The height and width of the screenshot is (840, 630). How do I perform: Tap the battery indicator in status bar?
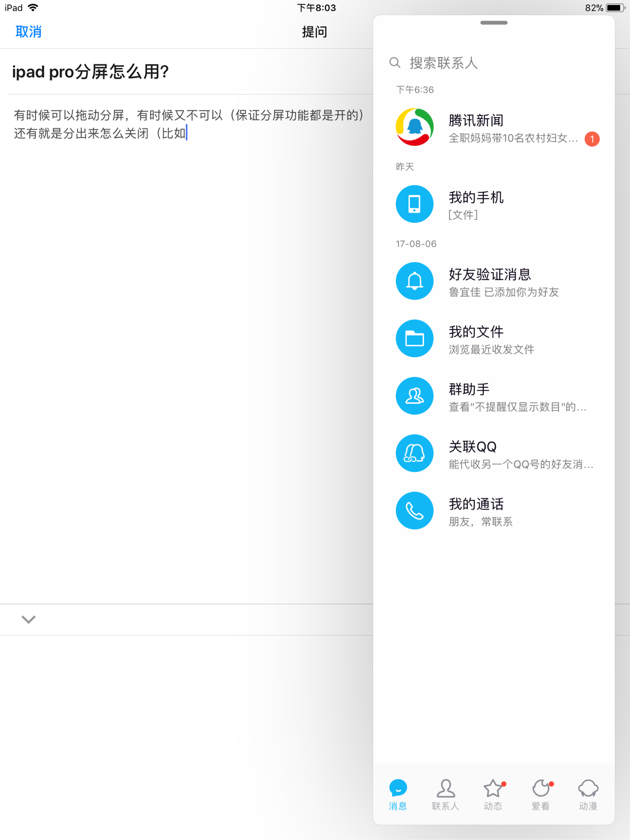pyautogui.click(x=615, y=8)
